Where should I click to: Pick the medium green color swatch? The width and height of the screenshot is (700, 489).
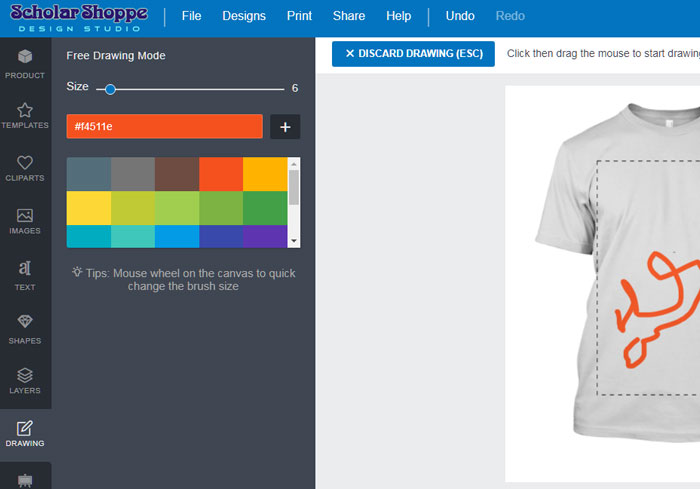221,208
